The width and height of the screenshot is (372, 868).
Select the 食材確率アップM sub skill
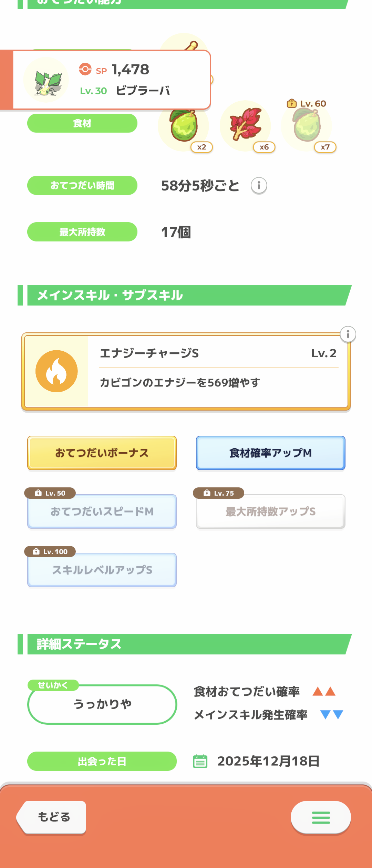270,453
